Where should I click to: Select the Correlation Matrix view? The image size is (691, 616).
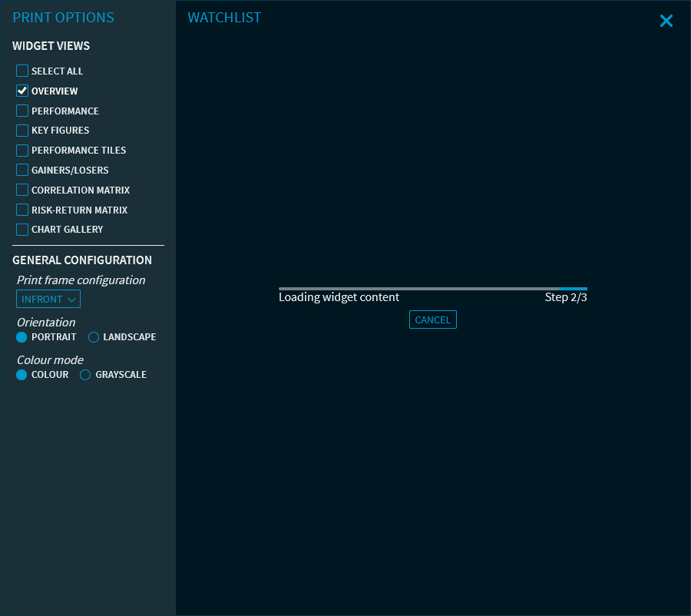pyautogui.click(x=22, y=190)
